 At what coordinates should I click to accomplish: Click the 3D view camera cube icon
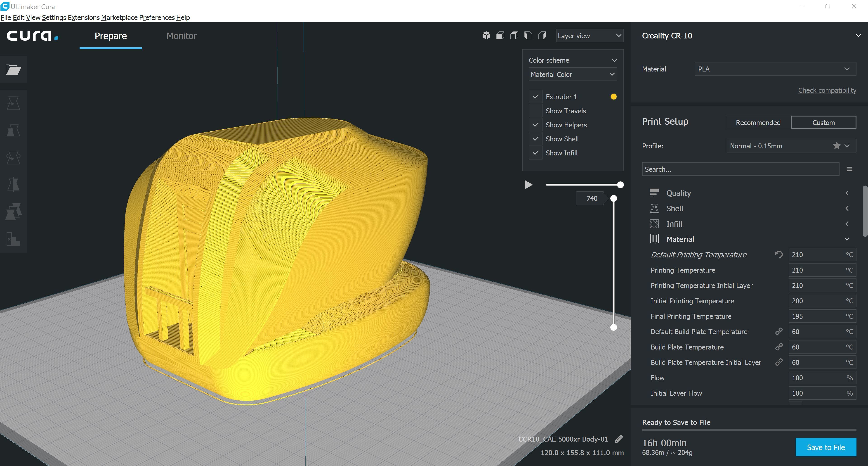[486, 36]
